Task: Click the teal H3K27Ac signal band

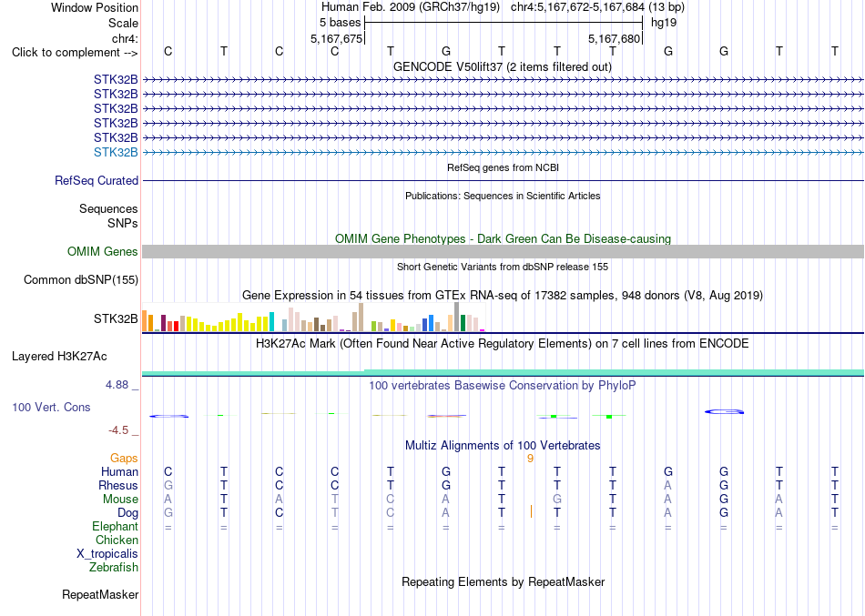Action: pyautogui.click(x=504, y=373)
